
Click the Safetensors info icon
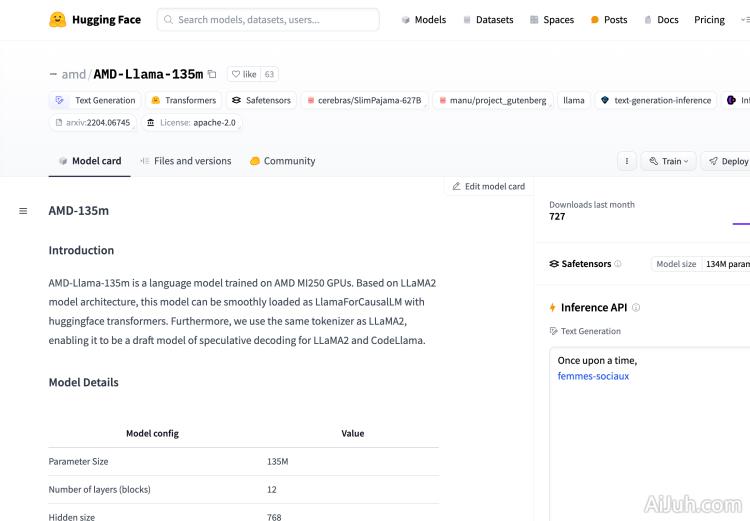tap(618, 264)
